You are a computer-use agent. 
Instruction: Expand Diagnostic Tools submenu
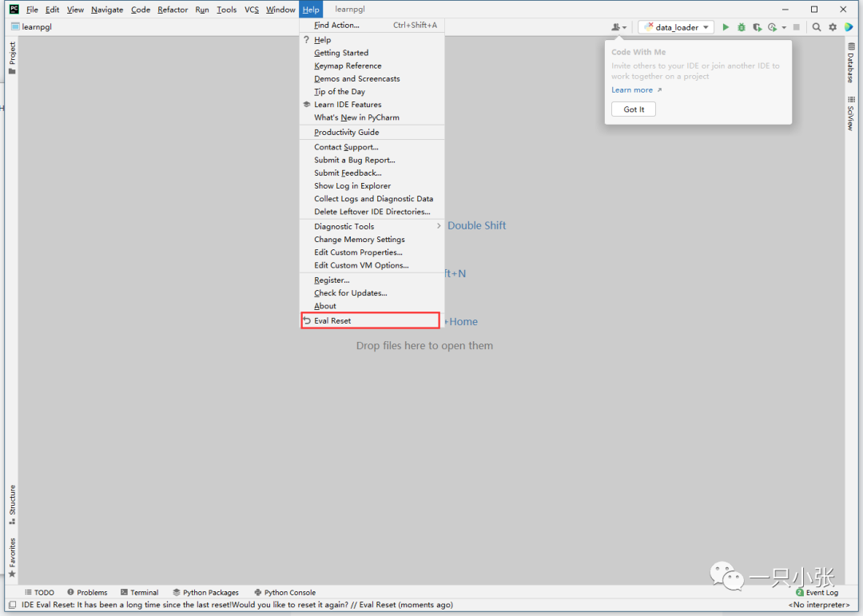coord(372,226)
